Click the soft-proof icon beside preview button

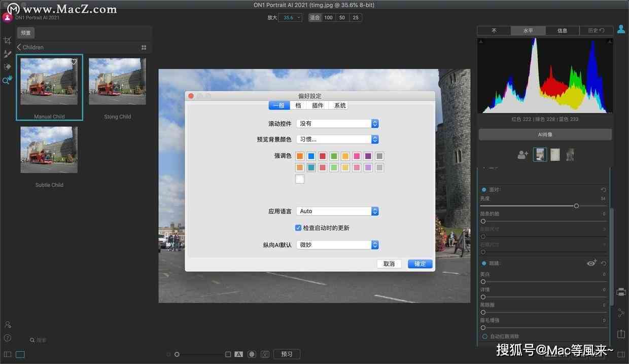[264, 354]
